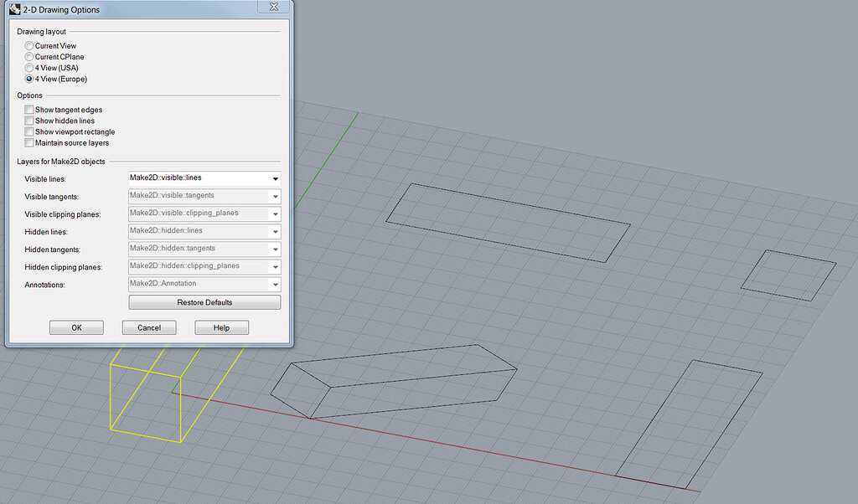Cancel the 2-D Drawing Options dialog
The height and width of the screenshot is (504, 858).
point(148,327)
